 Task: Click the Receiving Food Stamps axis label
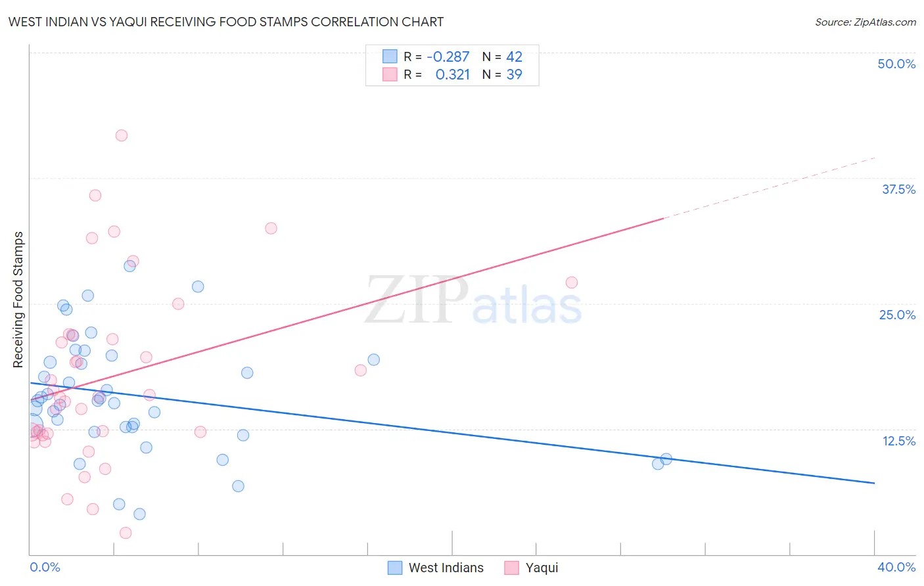tap(18, 300)
